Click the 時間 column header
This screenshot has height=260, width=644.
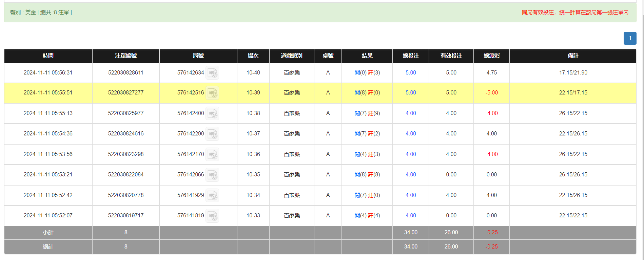click(48, 56)
